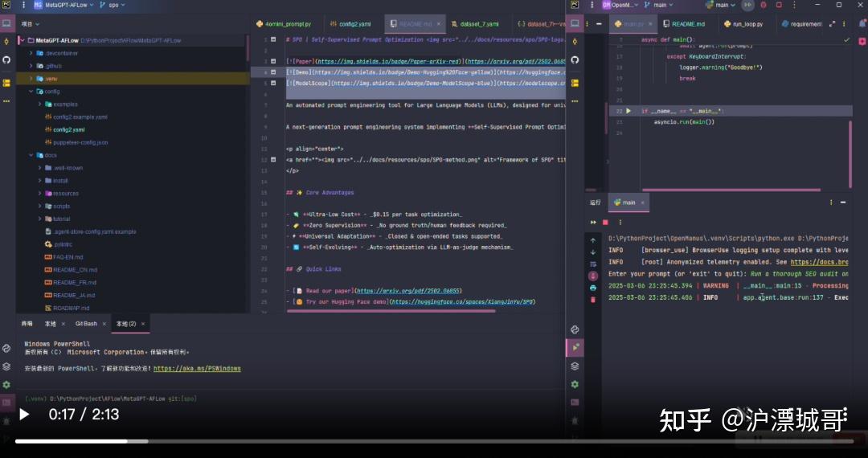Open notifications bell in OpenManus window
The height and width of the screenshot is (458, 868).
click(862, 23)
